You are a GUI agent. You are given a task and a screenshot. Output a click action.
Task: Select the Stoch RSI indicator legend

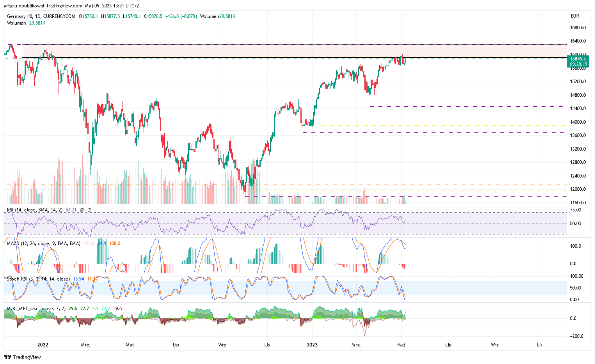[x=39, y=279]
